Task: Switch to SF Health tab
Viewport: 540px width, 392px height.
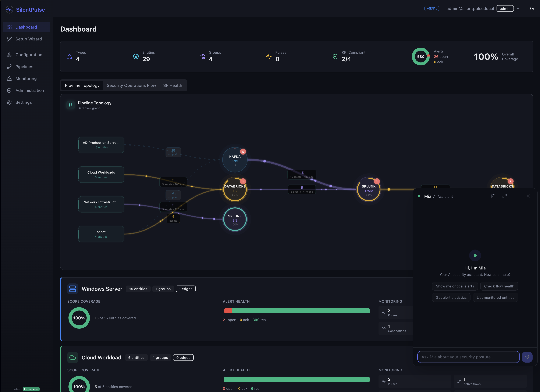Action: (173, 85)
